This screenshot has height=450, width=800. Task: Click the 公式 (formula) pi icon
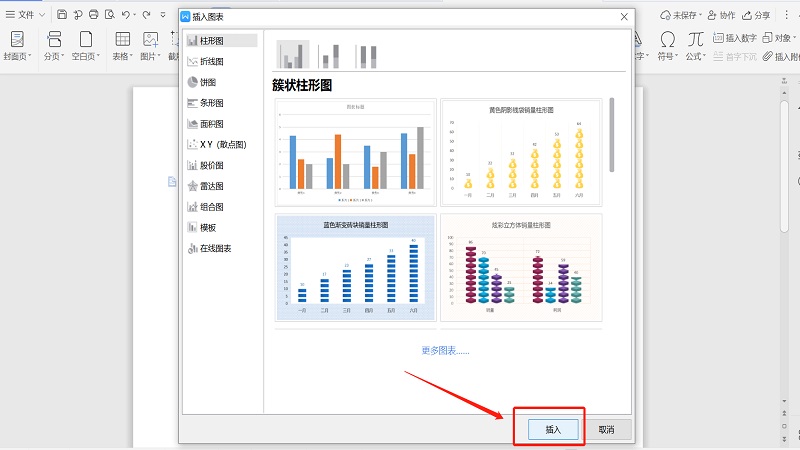[695, 39]
